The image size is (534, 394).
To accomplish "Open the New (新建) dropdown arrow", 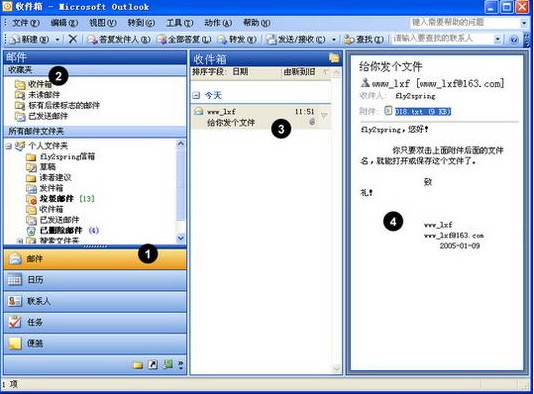I will (x=57, y=40).
